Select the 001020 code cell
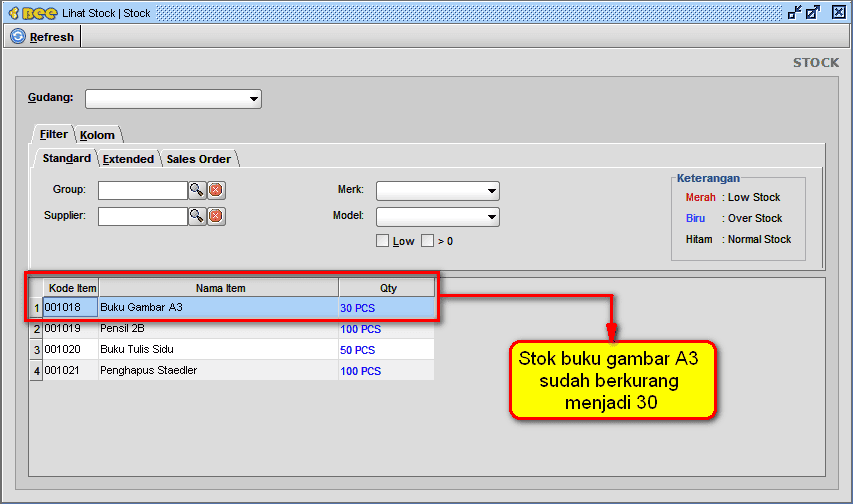The height and width of the screenshot is (504, 853). 71,349
